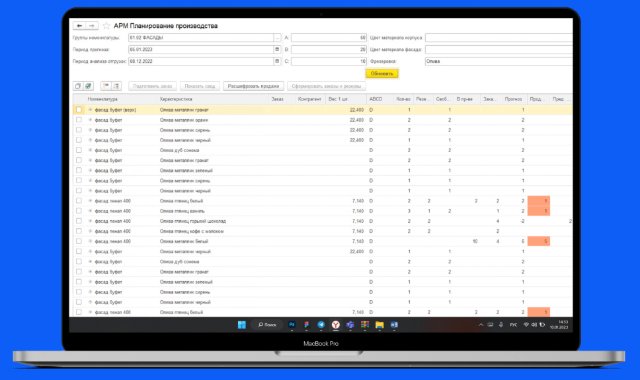Screen dimensions: 640x380
Task: Expand the фасад буфет (всего) row plus sign
Action: point(90,110)
